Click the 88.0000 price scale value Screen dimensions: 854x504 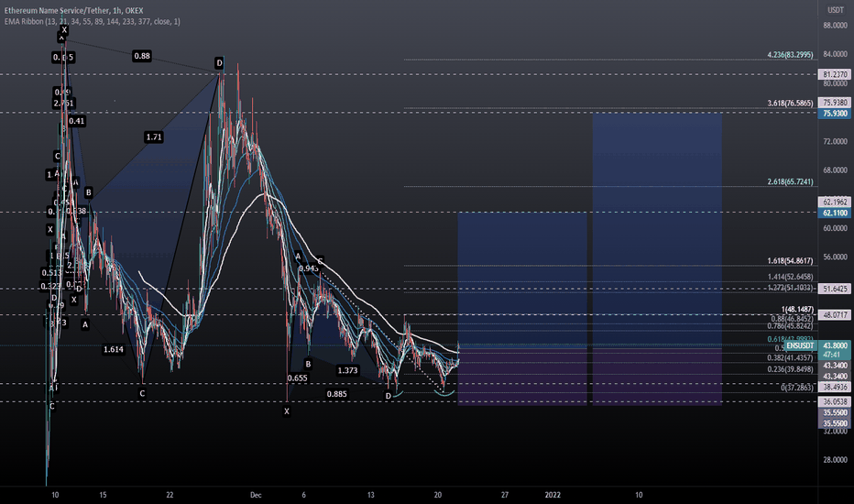[x=835, y=25]
